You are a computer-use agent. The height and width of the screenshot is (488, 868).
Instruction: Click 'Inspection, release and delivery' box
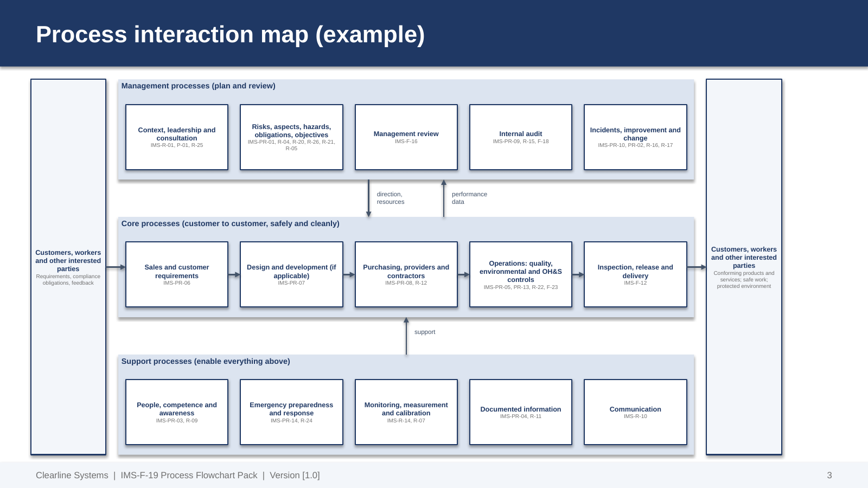pos(635,274)
